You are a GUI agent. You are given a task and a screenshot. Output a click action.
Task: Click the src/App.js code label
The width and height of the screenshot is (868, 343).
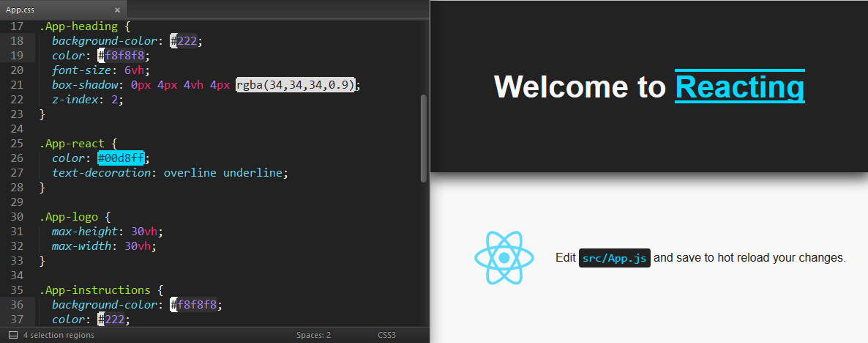click(x=614, y=258)
